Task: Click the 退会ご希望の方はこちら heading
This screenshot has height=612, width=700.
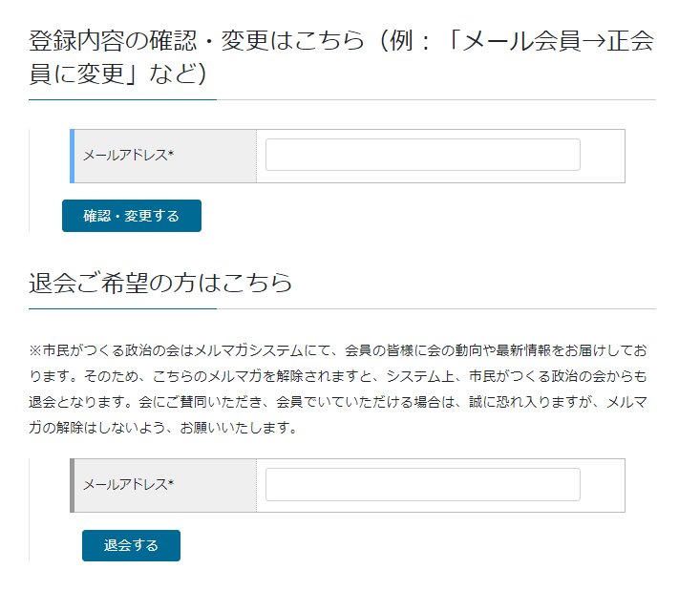Action: (x=160, y=283)
